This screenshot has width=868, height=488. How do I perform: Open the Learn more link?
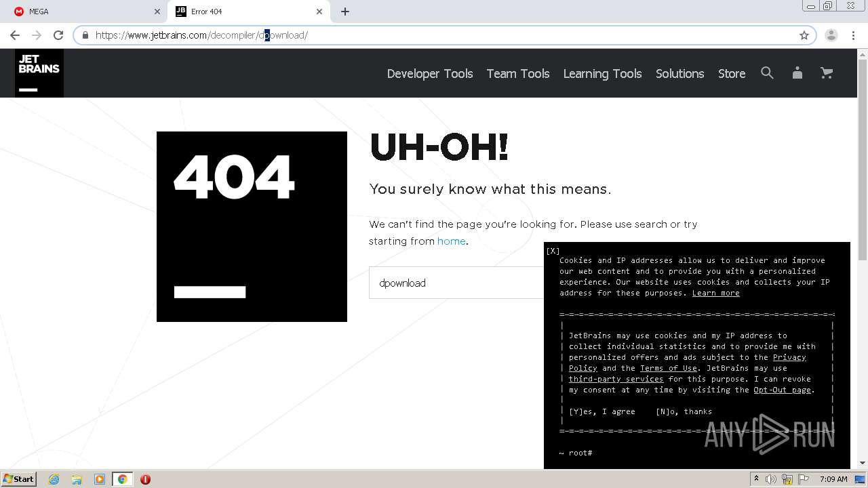[x=715, y=293]
